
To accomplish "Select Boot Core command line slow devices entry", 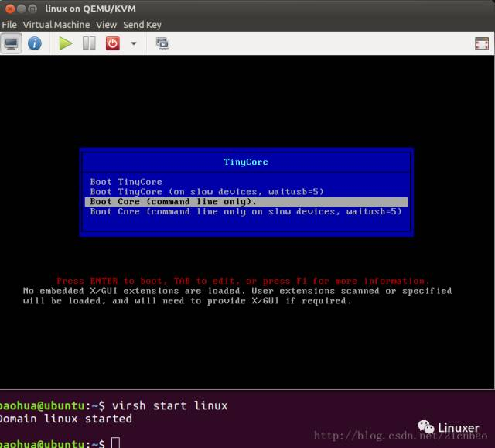I will (x=246, y=211).
